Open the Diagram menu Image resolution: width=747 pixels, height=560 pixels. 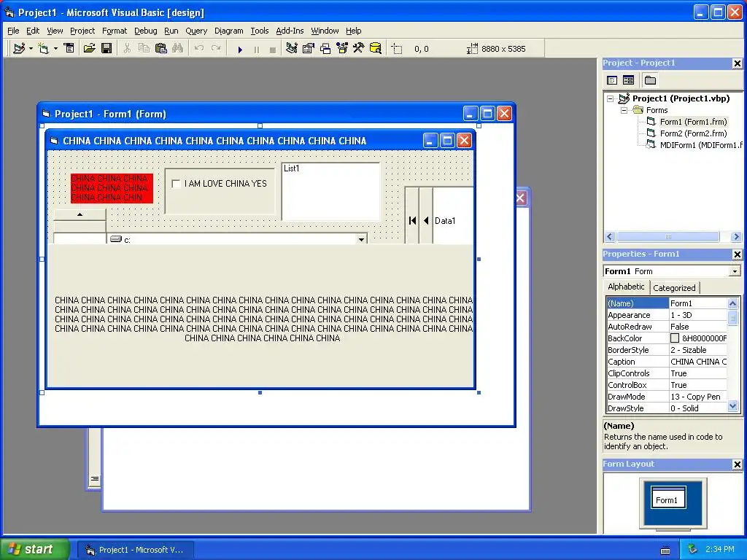[228, 31]
